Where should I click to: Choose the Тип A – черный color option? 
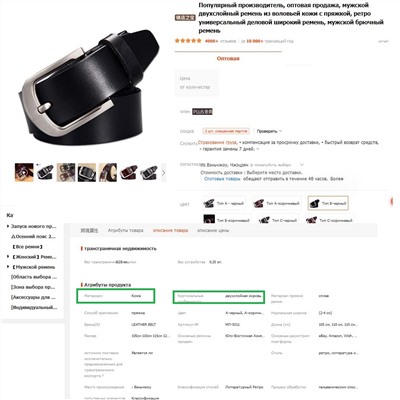click(224, 203)
